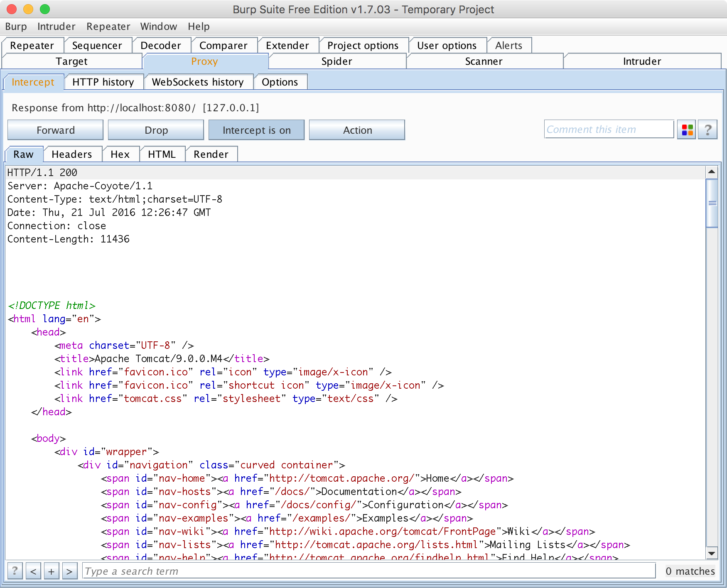
Task: Click the highlight color picker icon
Action: tap(687, 130)
